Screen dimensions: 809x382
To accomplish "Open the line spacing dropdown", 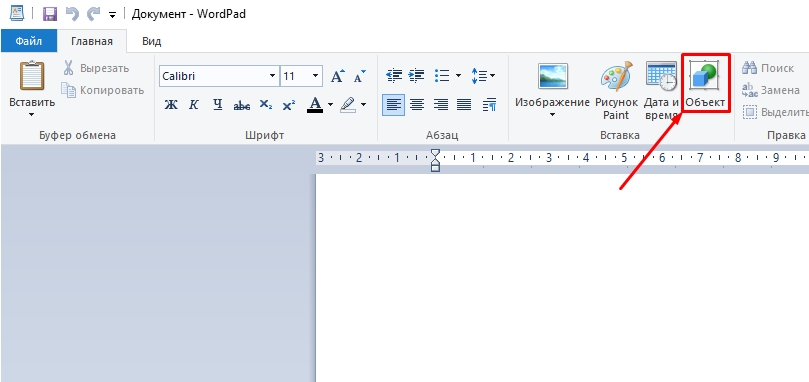I will click(x=483, y=76).
